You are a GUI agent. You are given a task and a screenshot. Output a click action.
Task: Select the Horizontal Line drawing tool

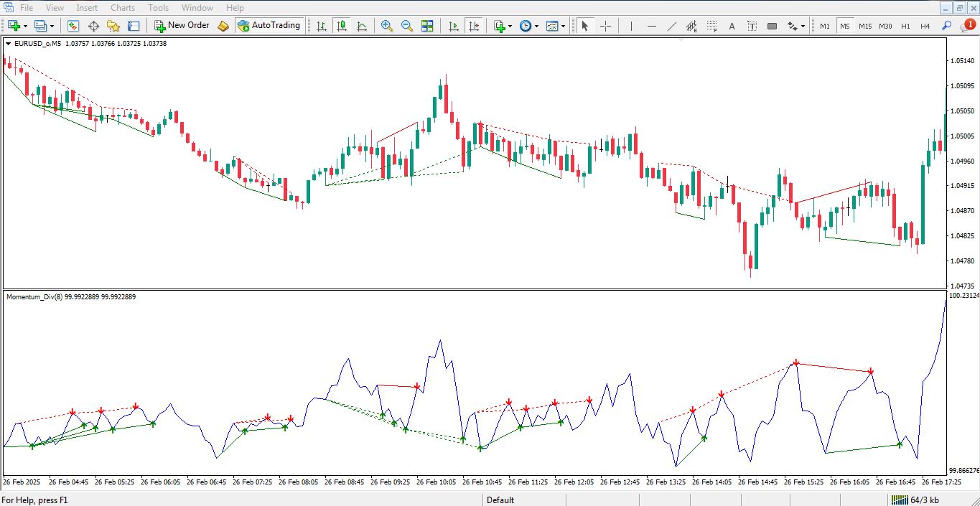click(x=651, y=26)
